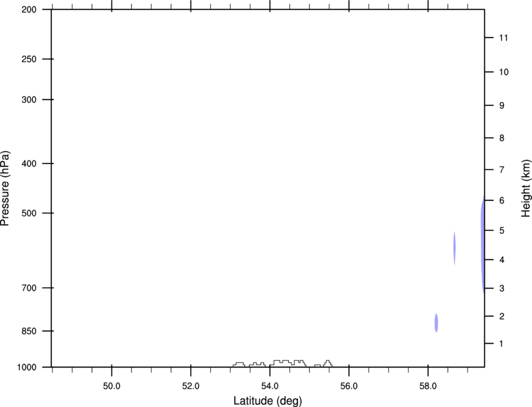Click the 50.0 latitude label

pyautogui.click(x=111, y=386)
